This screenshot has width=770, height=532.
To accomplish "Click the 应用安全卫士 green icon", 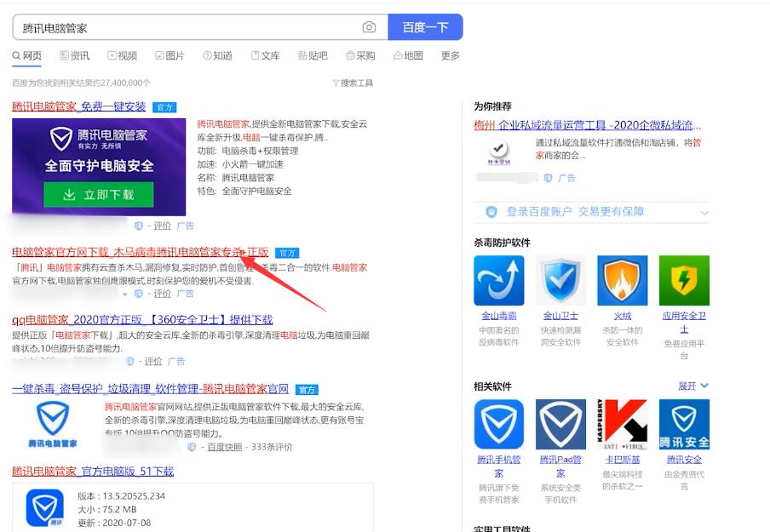I will 684,280.
